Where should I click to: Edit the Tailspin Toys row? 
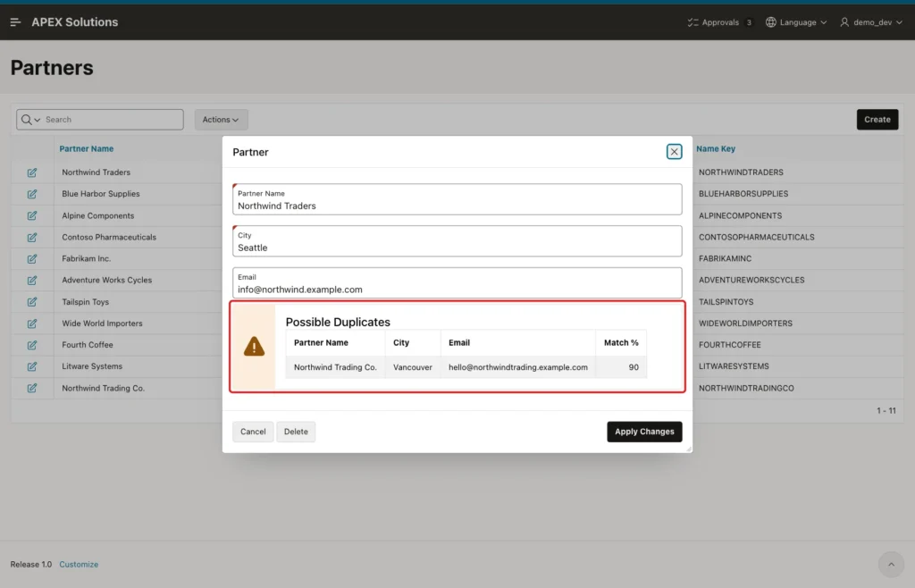[x=32, y=302]
